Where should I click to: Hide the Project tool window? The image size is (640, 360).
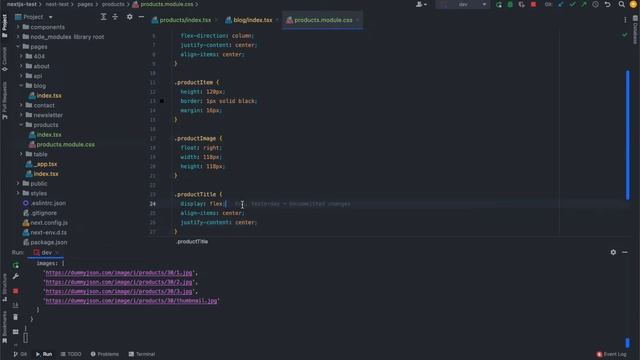(141, 17)
